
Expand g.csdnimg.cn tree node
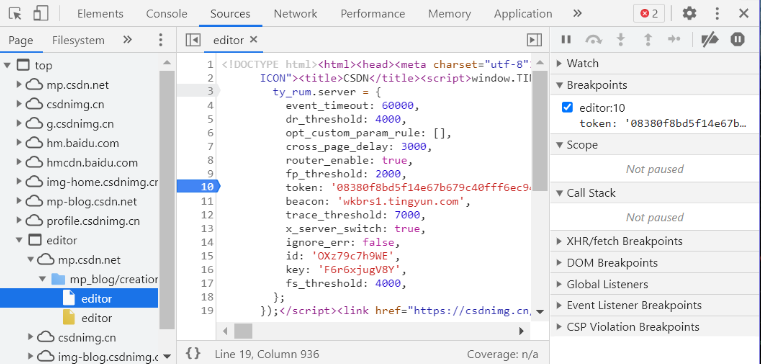pyautogui.click(x=19, y=123)
